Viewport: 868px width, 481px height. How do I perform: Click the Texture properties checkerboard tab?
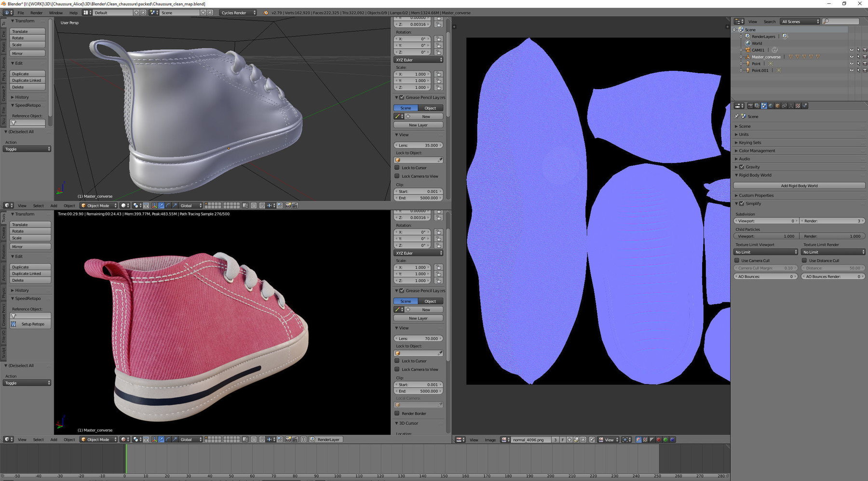(798, 106)
